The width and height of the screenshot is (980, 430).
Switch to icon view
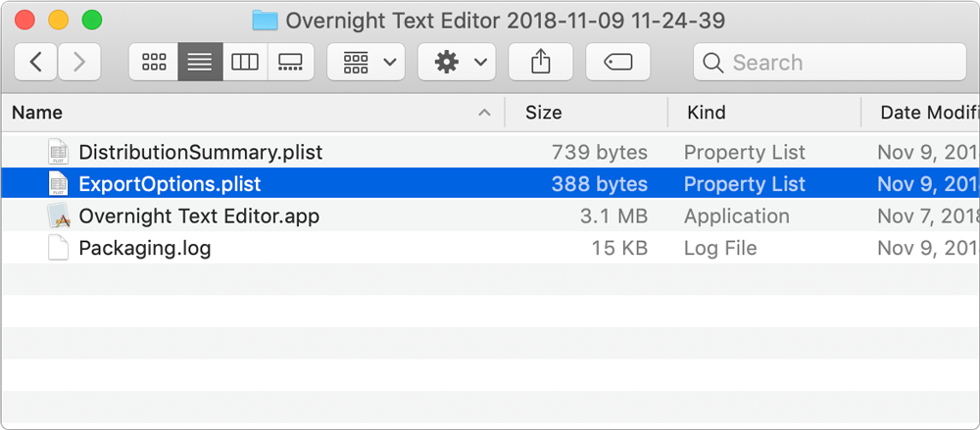tap(154, 62)
